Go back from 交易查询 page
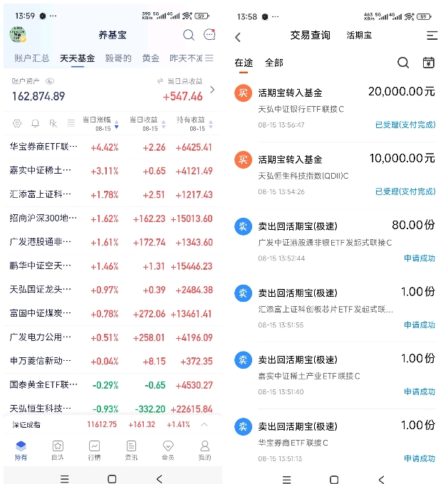 click(x=238, y=37)
